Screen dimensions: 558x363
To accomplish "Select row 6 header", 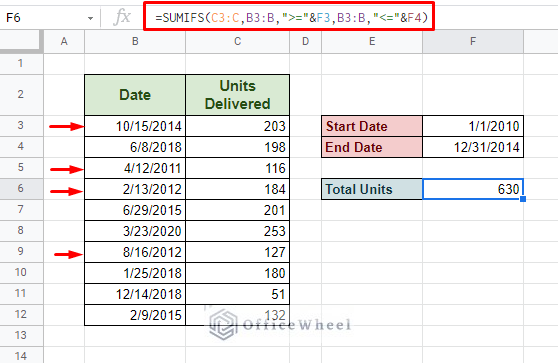I will [x=21, y=189].
